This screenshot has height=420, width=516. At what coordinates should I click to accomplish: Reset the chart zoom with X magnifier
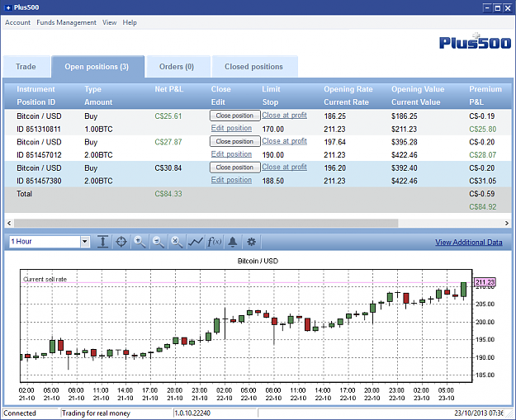click(177, 242)
